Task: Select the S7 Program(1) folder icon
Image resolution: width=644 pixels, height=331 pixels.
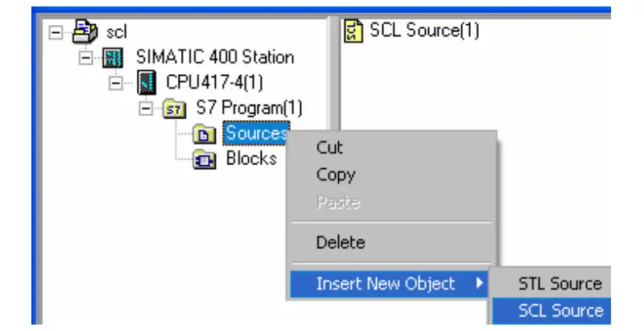Action: [x=174, y=109]
